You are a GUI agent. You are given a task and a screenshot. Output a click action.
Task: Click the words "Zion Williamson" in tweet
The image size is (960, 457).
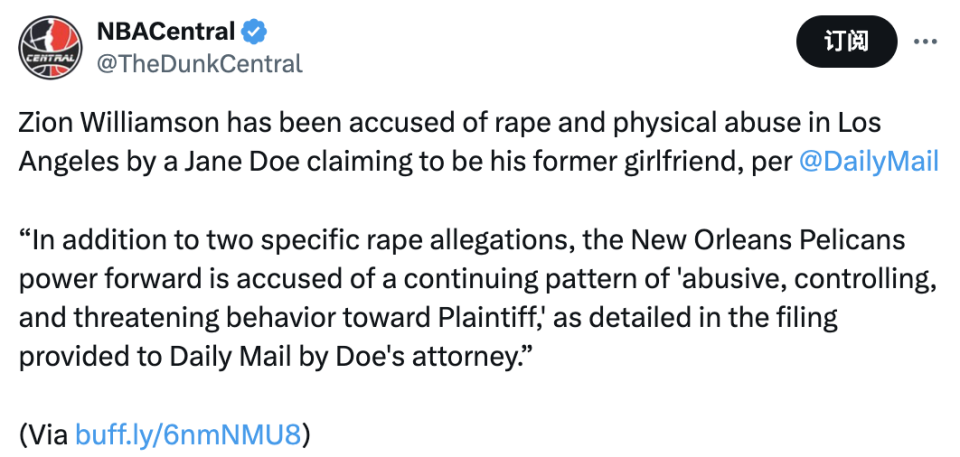(x=119, y=123)
